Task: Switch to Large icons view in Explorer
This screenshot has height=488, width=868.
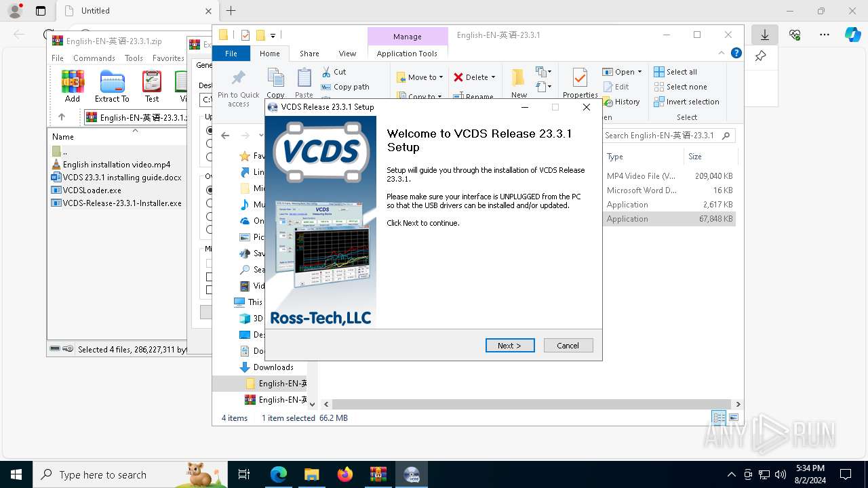Action: pyautogui.click(x=733, y=418)
